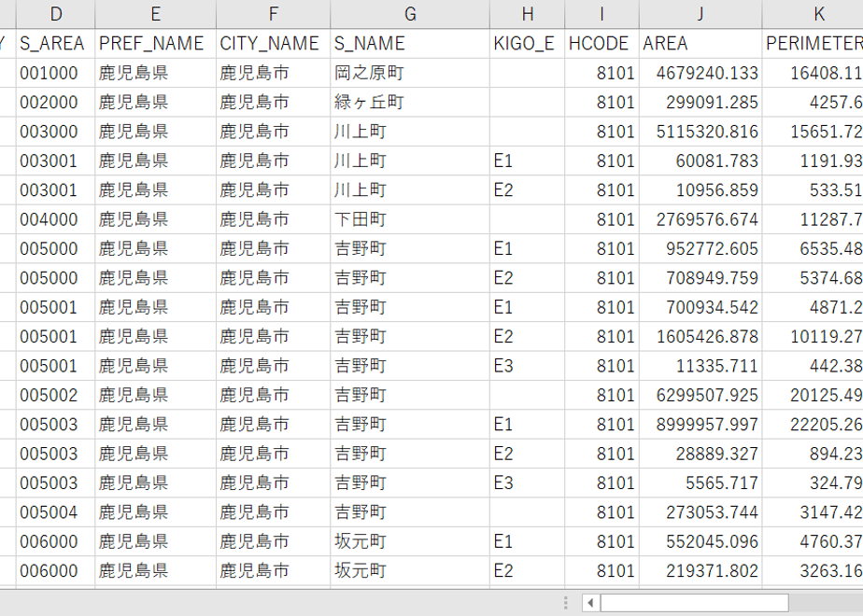Select the E3 cell for area 11335.711

tap(528, 366)
